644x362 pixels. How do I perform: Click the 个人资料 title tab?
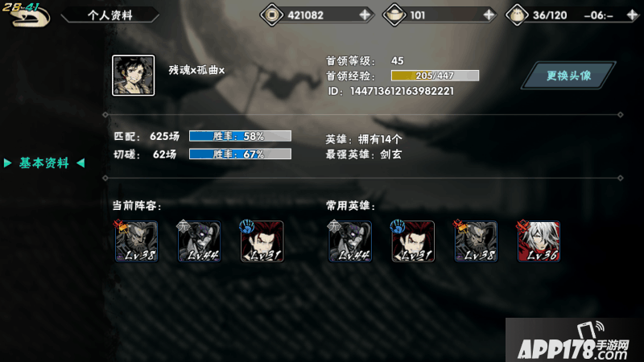(x=110, y=15)
